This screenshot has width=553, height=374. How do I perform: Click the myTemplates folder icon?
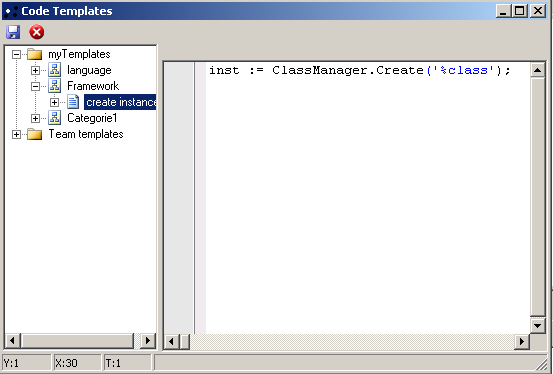(x=35, y=54)
